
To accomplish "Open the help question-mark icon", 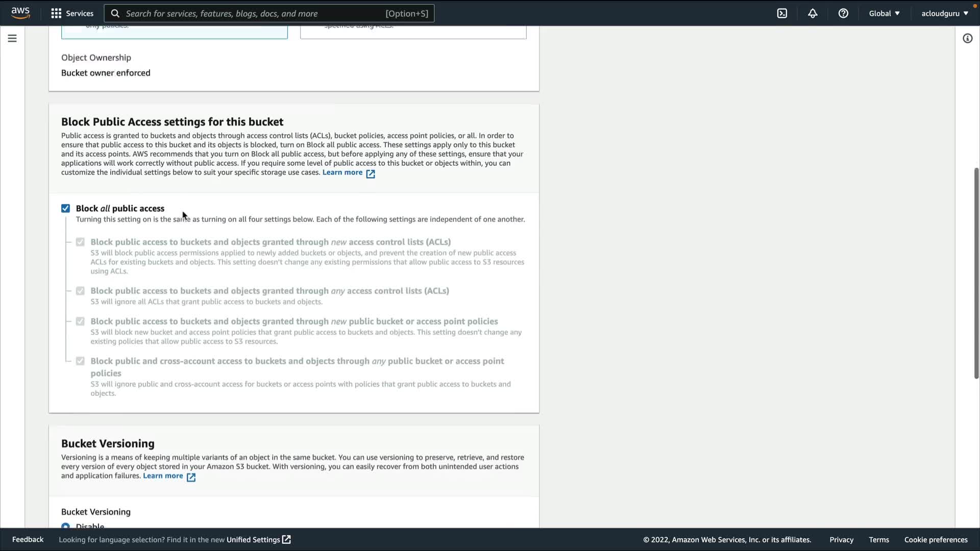I will (x=843, y=13).
